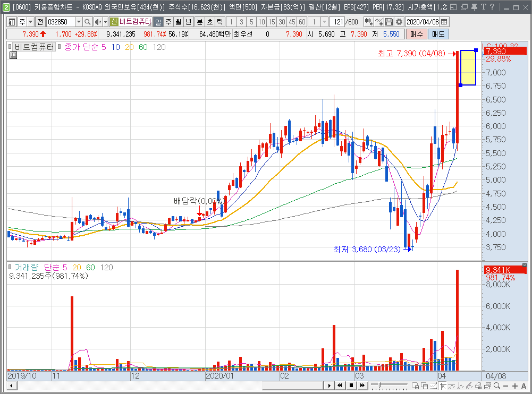Image resolution: width=532 pixels, height=394 pixels.
Task: Toggle the small marker left of 거래량 label
Action: (10, 267)
